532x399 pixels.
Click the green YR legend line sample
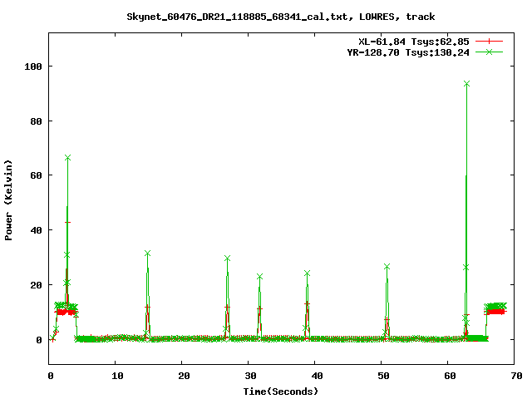(489, 52)
